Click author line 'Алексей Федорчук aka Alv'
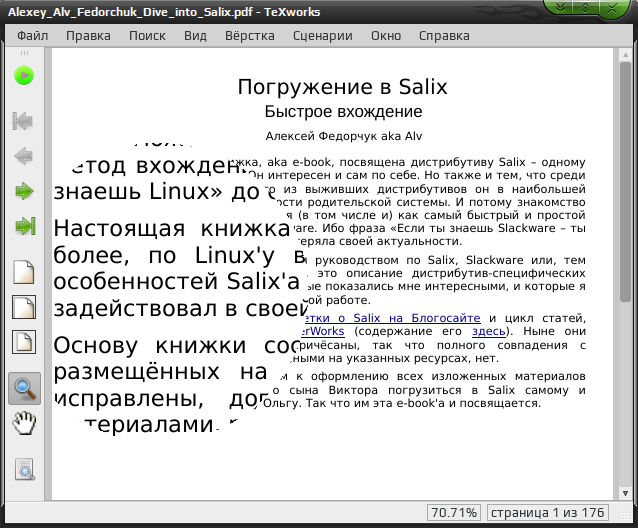Image resolution: width=638 pixels, height=528 pixels. coord(344,136)
